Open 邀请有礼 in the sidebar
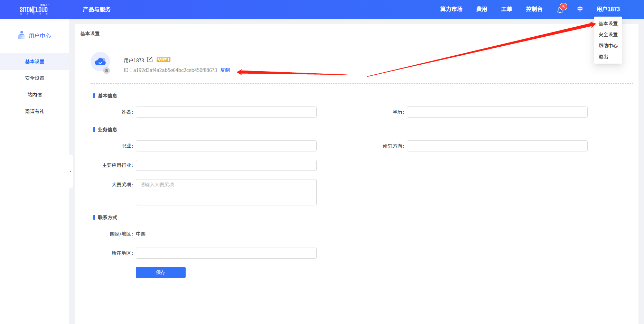 tap(35, 111)
